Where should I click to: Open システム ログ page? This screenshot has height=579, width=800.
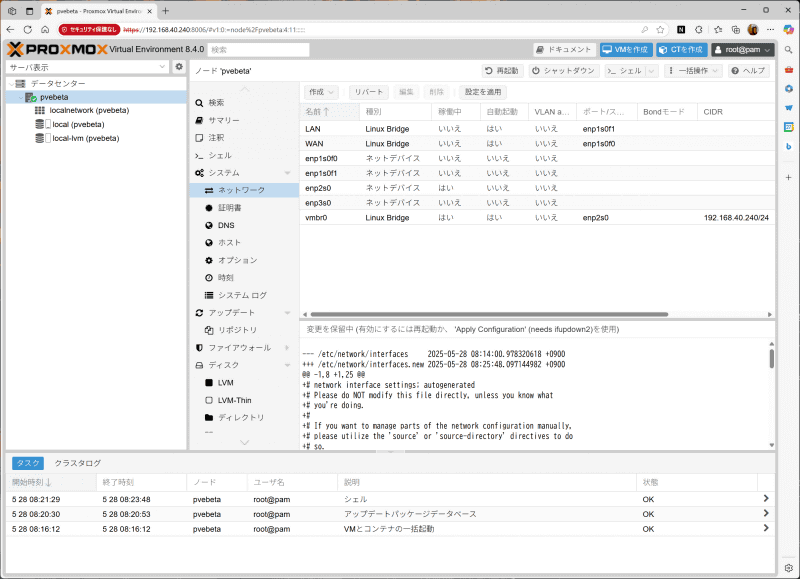[244, 295]
